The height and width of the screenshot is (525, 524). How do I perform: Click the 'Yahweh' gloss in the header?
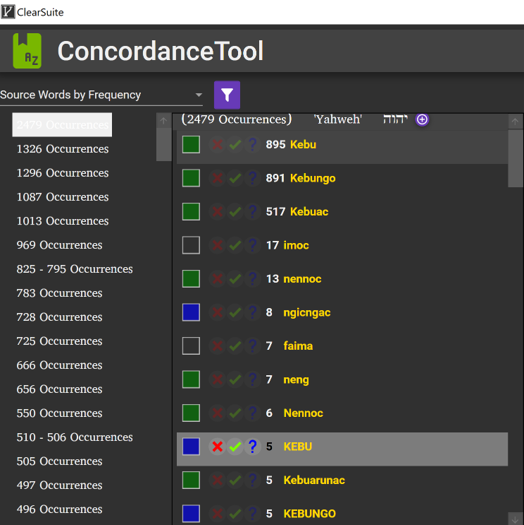click(338, 119)
